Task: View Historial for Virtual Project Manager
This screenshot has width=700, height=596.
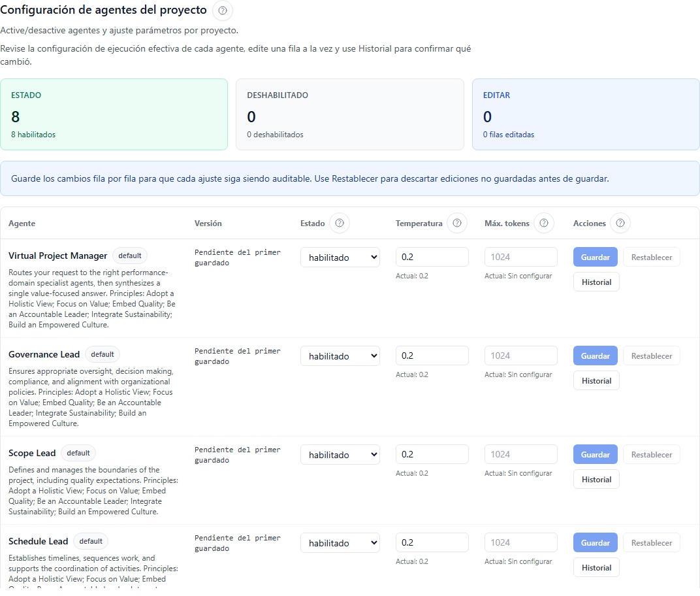Action: pyautogui.click(x=596, y=282)
